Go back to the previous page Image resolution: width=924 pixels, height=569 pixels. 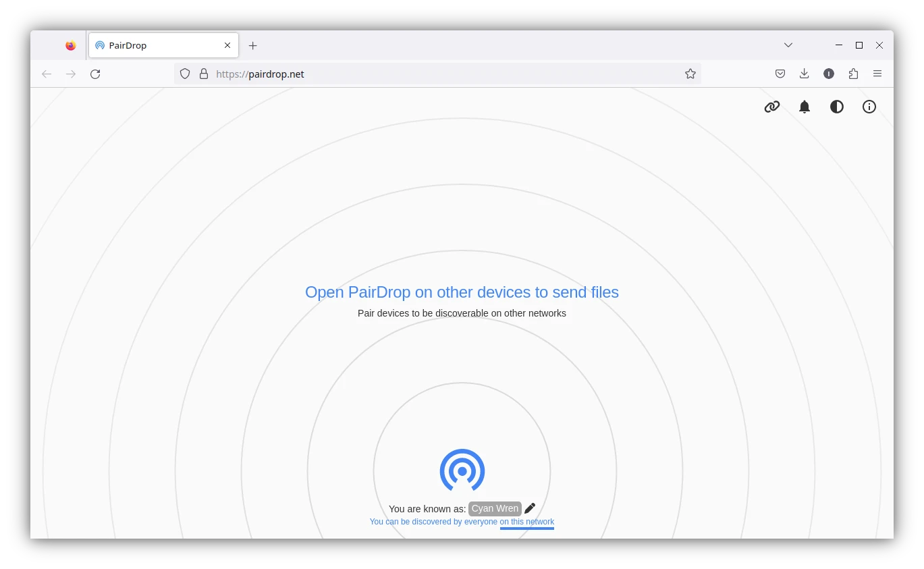47,74
